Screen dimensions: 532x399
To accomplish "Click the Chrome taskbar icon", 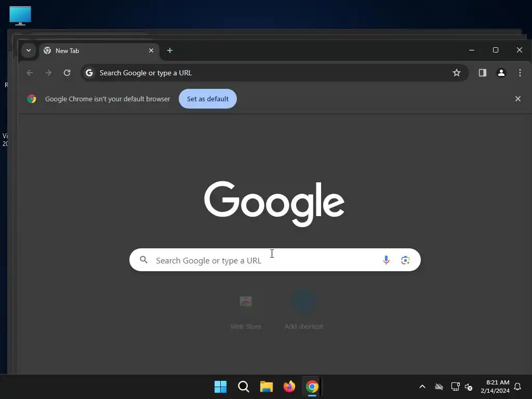I will pyautogui.click(x=312, y=387).
